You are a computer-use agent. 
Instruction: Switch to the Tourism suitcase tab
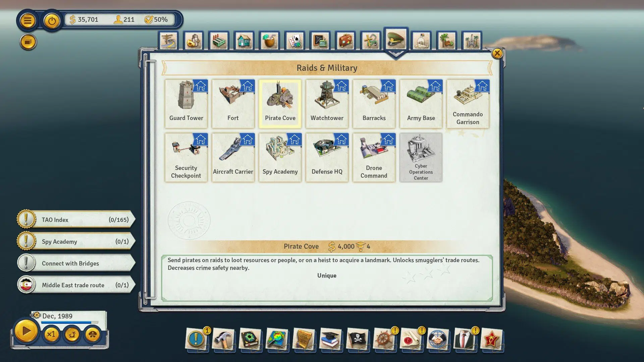pos(345,40)
